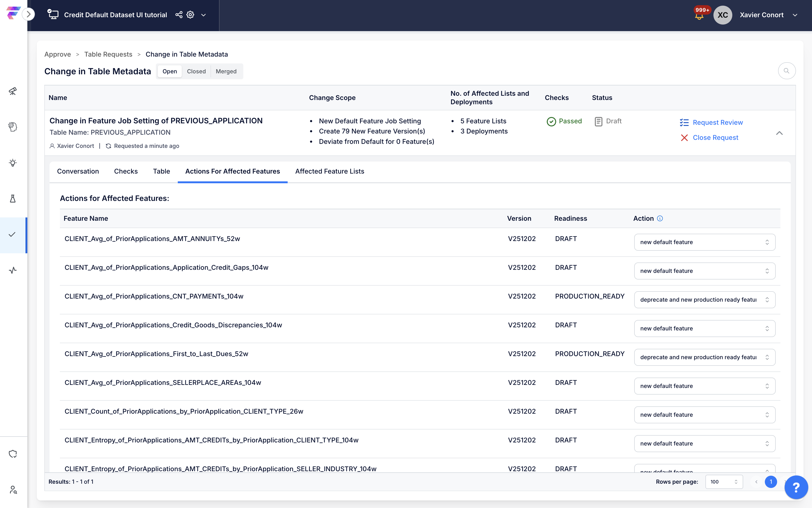The height and width of the screenshot is (508, 812).
Task: Collapse the request row with the chevron
Action: tap(779, 133)
